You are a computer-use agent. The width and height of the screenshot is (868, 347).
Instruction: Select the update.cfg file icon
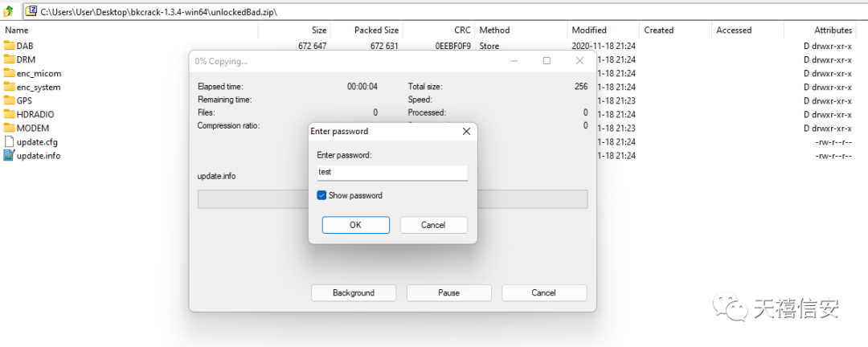tap(9, 142)
